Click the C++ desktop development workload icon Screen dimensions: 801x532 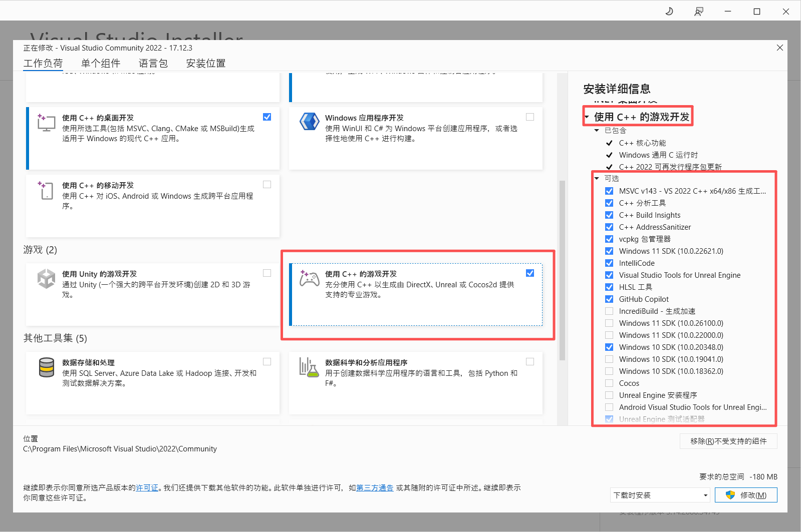point(46,122)
